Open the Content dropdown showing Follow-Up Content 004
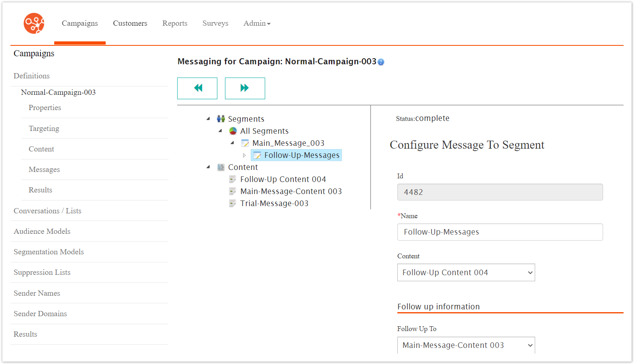Viewport: 634px width, 364px height. pos(466,272)
